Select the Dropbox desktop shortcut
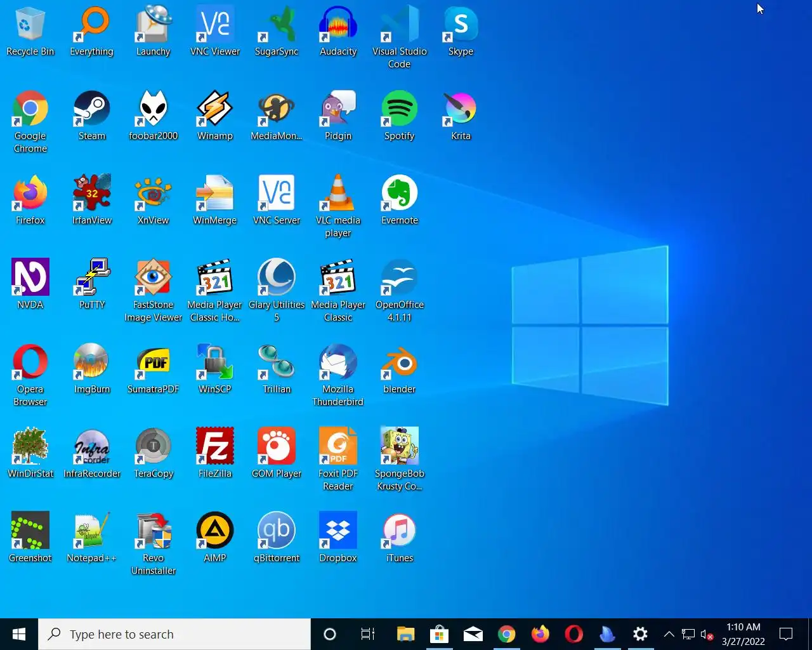This screenshot has width=812, height=650. click(337, 538)
